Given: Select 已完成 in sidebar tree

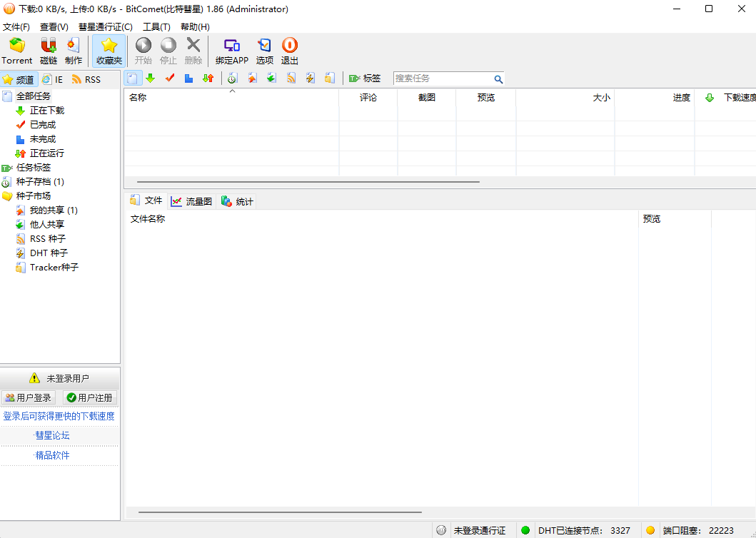Looking at the screenshot, I should pos(42,124).
